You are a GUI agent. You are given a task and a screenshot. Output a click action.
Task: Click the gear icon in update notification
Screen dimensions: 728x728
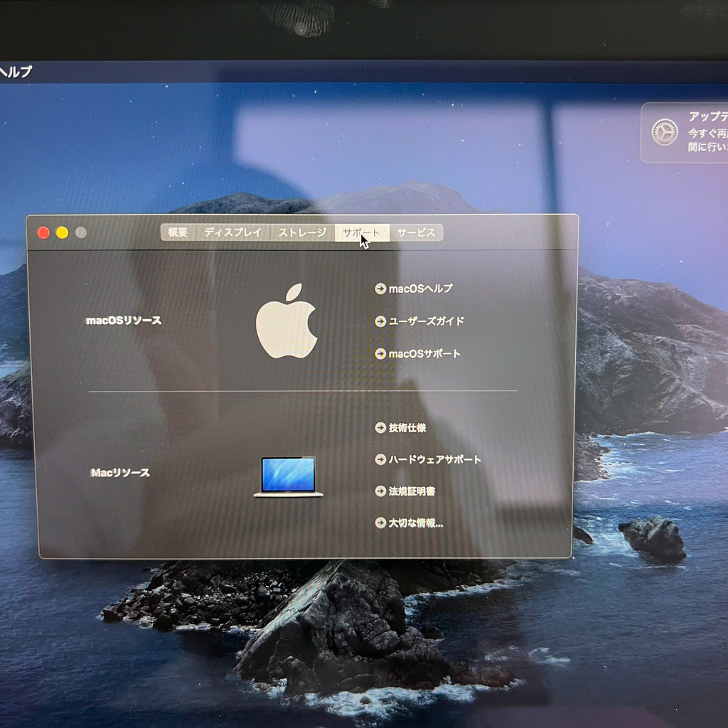(665, 132)
